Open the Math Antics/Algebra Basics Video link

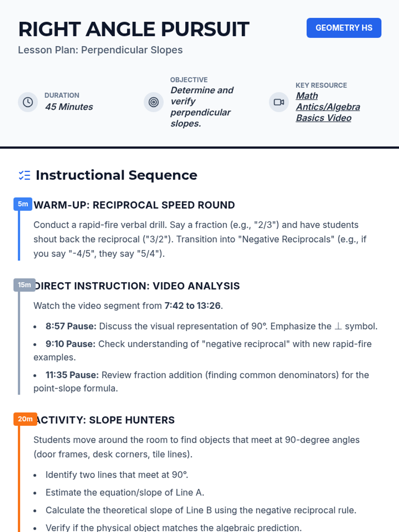coord(328,107)
